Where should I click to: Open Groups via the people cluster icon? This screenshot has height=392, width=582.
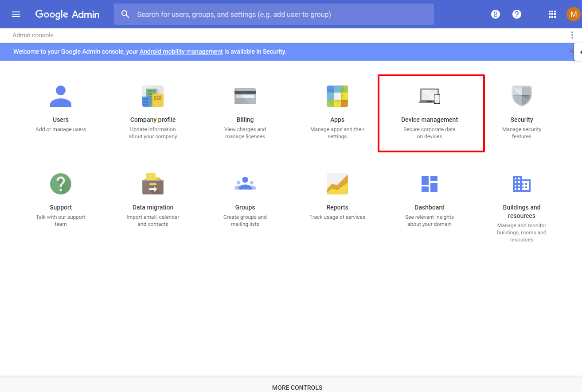(245, 183)
